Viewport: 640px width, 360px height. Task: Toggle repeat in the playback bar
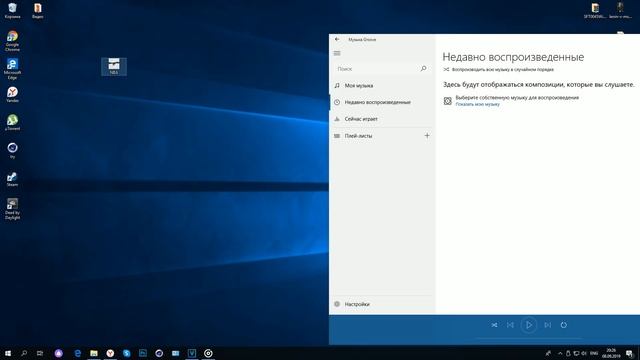click(x=564, y=325)
